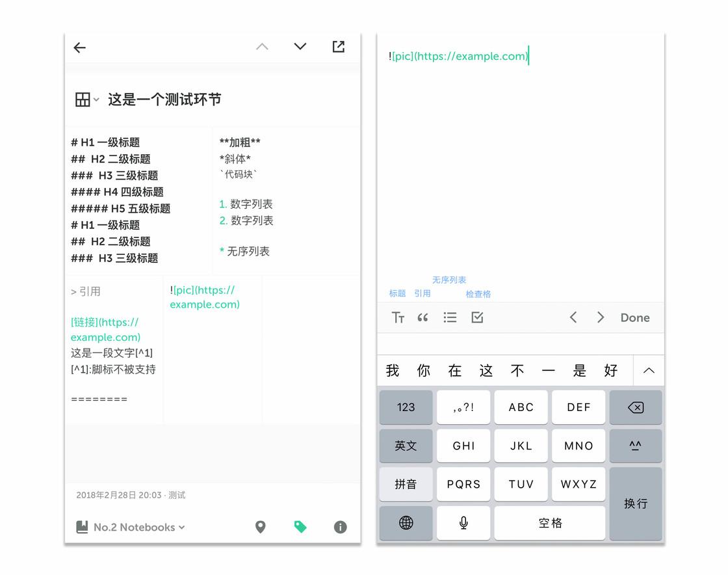Screen dimensions: 728x575
Task: Open the No.2 Notebooks selector
Action: tap(131, 527)
